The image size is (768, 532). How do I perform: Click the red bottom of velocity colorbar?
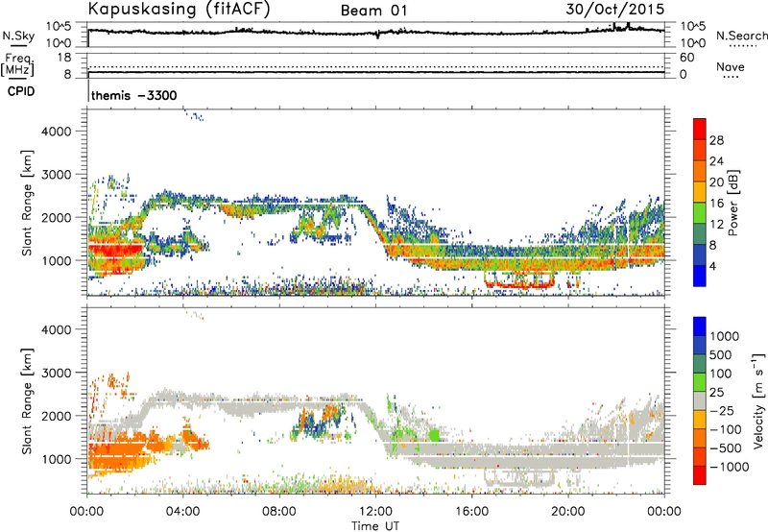pos(700,475)
